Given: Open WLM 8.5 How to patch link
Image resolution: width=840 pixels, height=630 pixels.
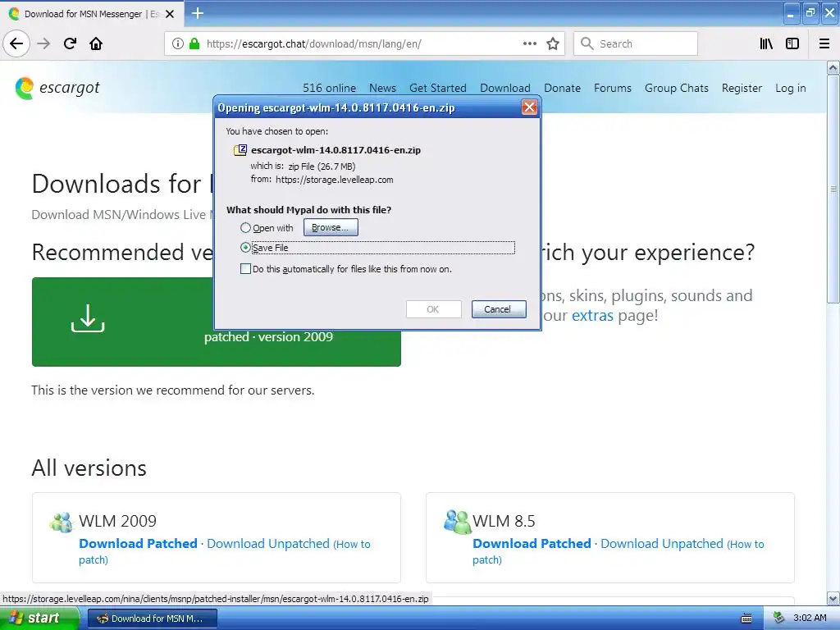Looking at the screenshot, I should (x=618, y=552).
